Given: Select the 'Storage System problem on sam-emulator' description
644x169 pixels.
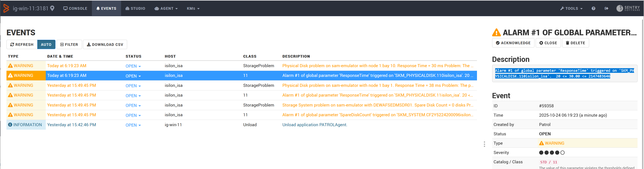Looking at the screenshot, I should pyautogui.click(x=378, y=105).
